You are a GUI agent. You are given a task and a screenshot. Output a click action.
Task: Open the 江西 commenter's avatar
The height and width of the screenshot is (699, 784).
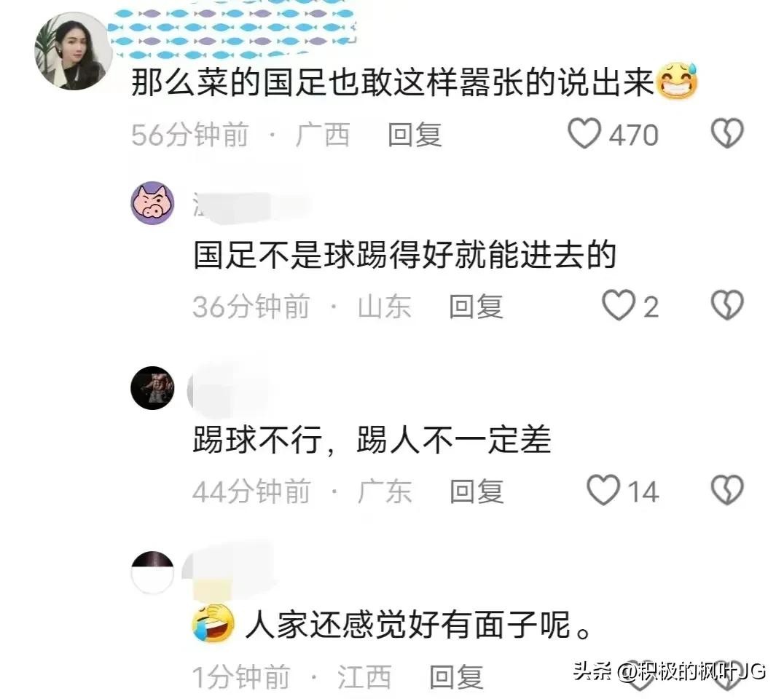tap(152, 572)
